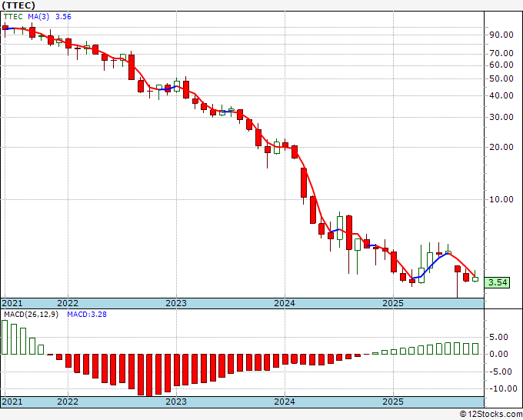The height and width of the screenshot is (420, 523).
Task: Click 2022 on the price chart timeline
Action: 68,303
